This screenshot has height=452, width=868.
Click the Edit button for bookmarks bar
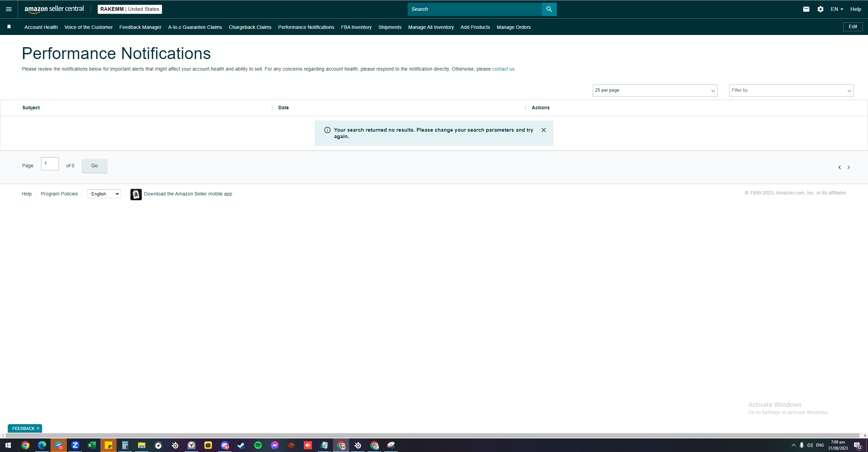(853, 26)
